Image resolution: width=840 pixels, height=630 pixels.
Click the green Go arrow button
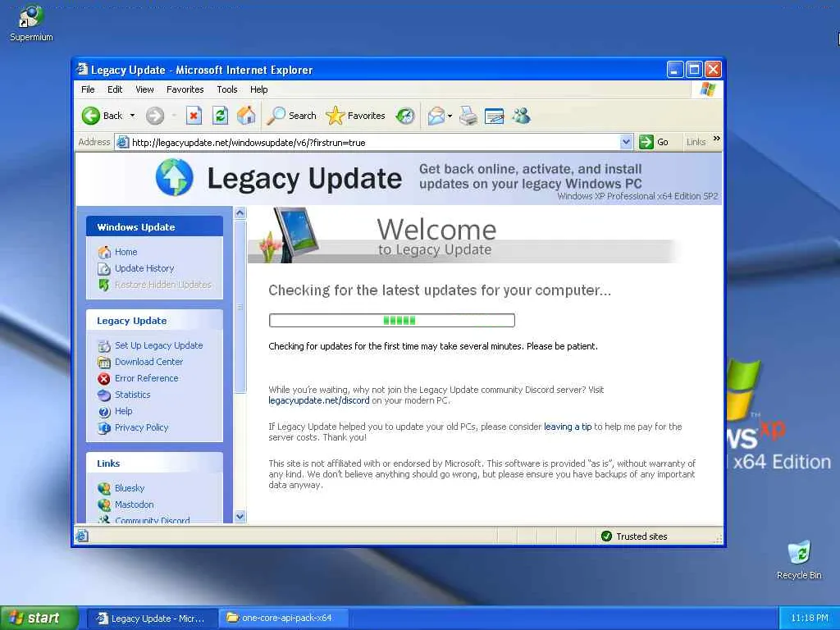click(x=646, y=142)
